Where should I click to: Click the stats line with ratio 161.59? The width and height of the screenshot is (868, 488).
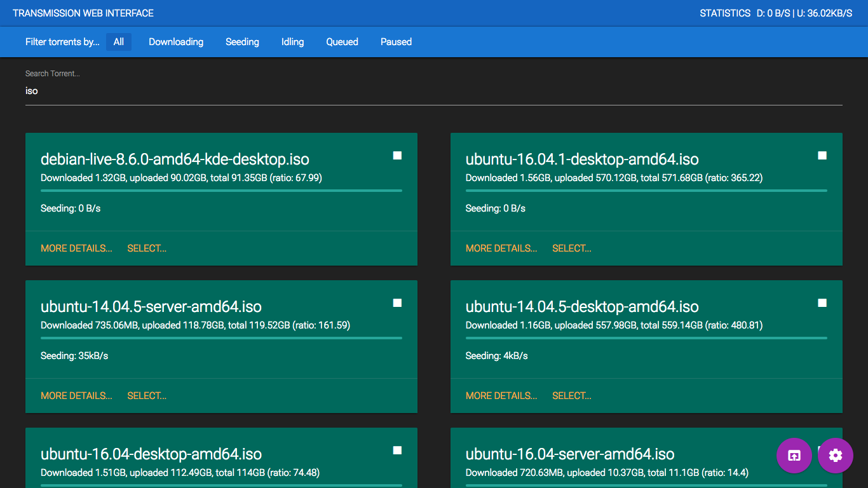[195, 325]
